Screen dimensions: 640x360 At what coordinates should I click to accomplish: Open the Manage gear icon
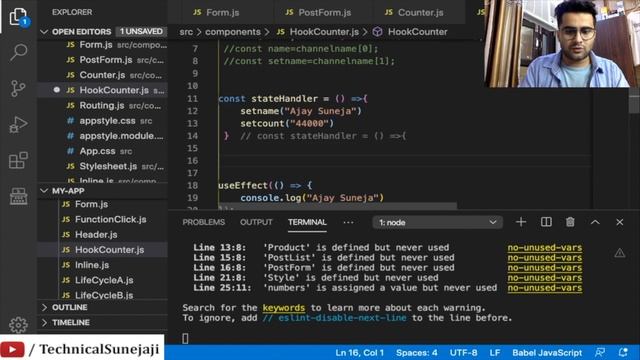(18, 325)
